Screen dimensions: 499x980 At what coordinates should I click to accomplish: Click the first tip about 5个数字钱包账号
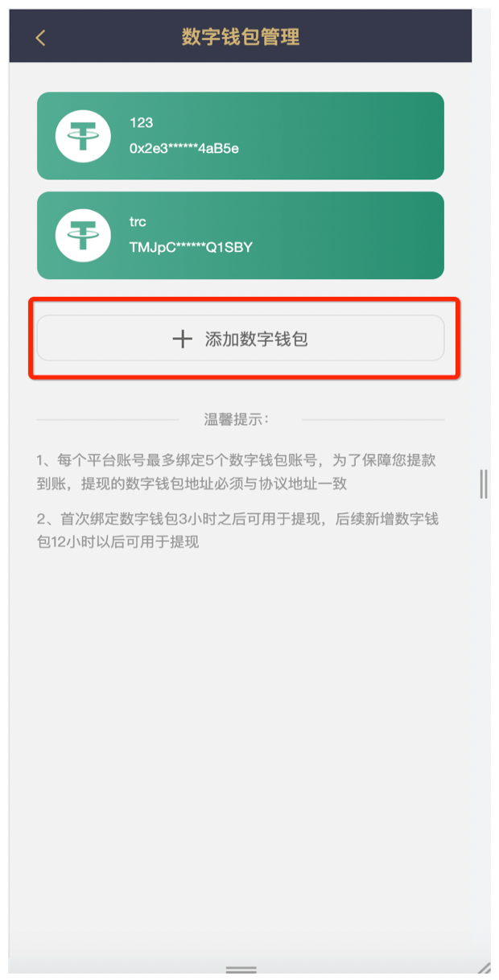(x=237, y=471)
